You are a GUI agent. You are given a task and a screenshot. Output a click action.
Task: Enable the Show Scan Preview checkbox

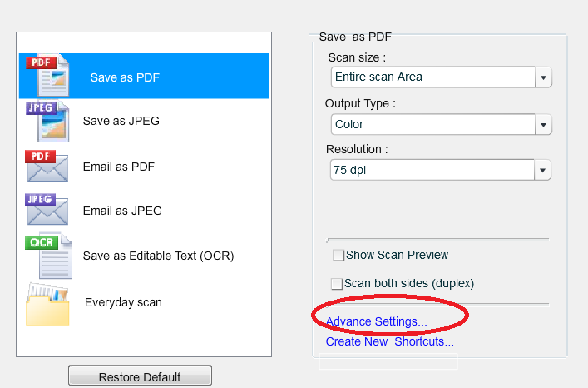pyautogui.click(x=338, y=256)
